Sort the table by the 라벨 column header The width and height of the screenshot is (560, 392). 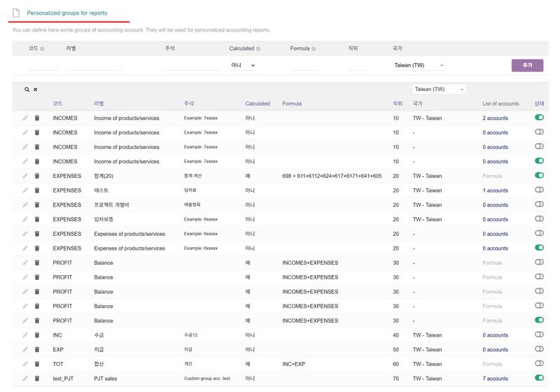tap(99, 104)
